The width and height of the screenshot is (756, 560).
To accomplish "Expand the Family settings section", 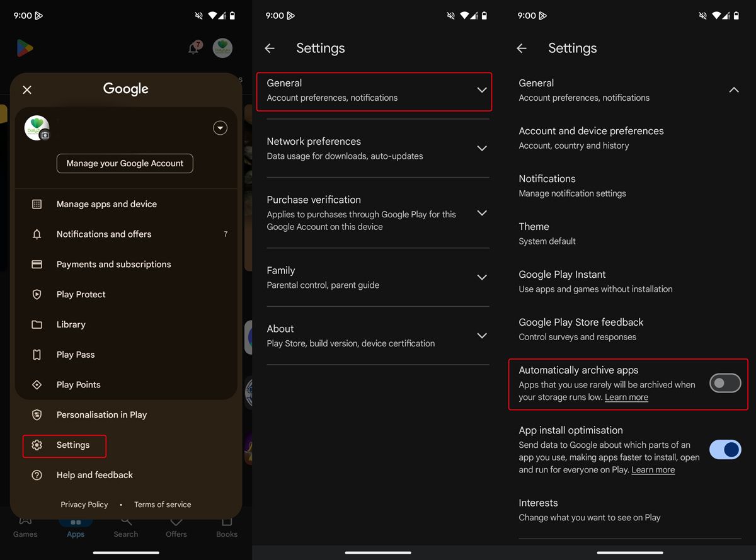I will (377, 277).
